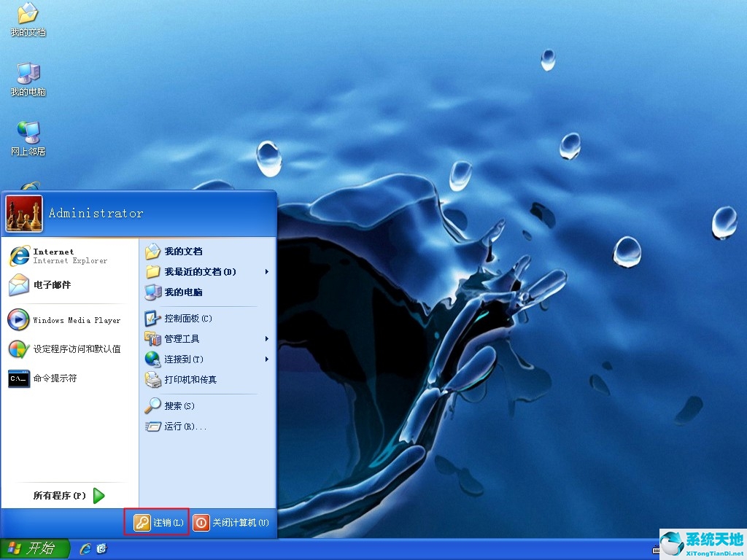
Task: Open 设定程序访问和默认值
Action: click(x=69, y=349)
